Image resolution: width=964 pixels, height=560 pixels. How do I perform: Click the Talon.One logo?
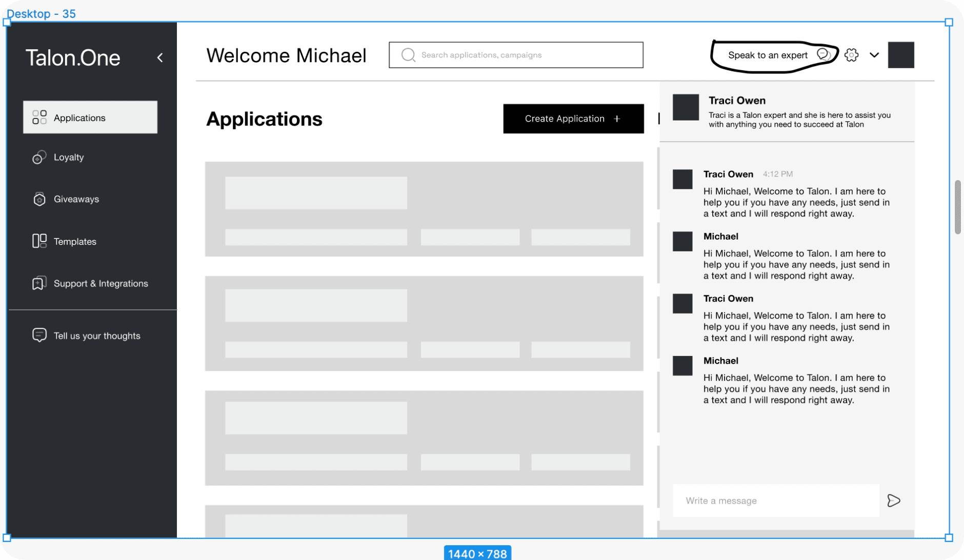[x=73, y=58]
